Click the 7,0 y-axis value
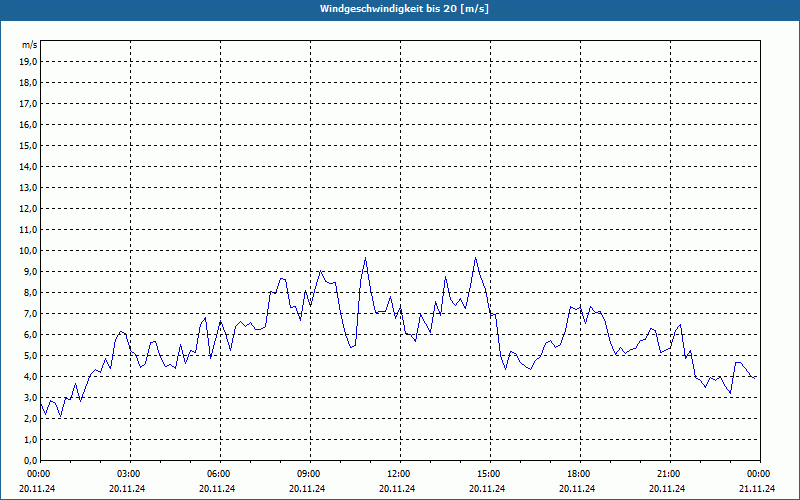 coord(31,313)
